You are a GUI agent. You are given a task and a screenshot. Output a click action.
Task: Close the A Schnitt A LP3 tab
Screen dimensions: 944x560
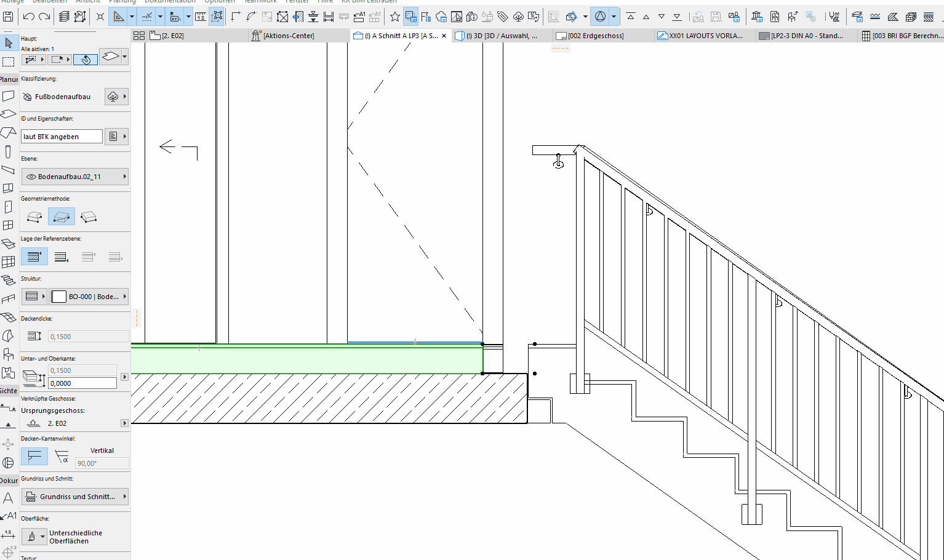(x=444, y=36)
